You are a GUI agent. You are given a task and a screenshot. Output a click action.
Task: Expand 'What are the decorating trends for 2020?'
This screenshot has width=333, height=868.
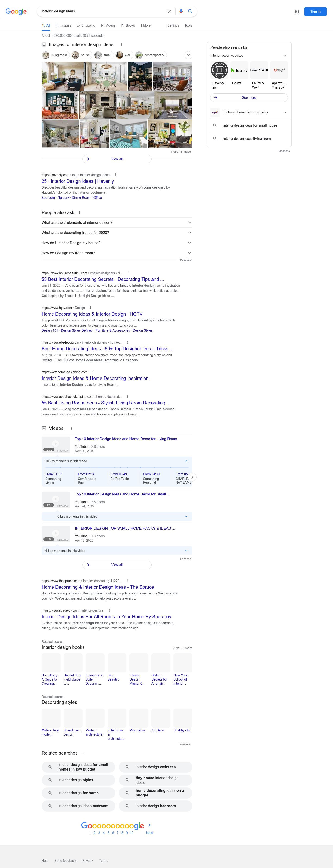click(117, 233)
